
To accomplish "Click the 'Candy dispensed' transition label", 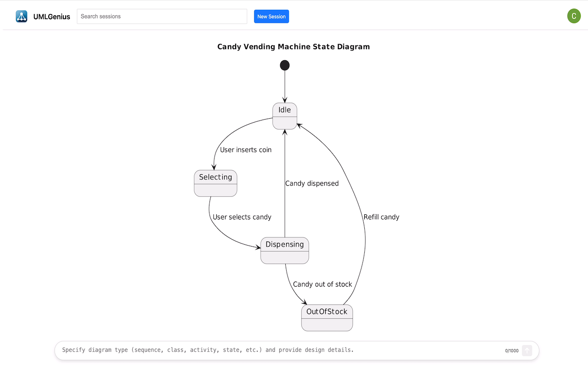I will pos(312,184).
